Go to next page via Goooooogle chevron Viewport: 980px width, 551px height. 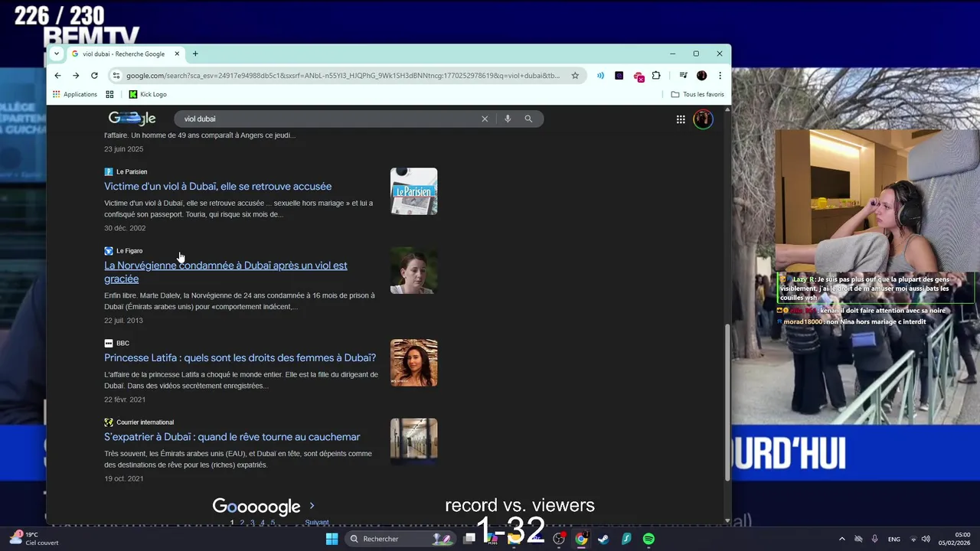pyautogui.click(x=312, y=506)
